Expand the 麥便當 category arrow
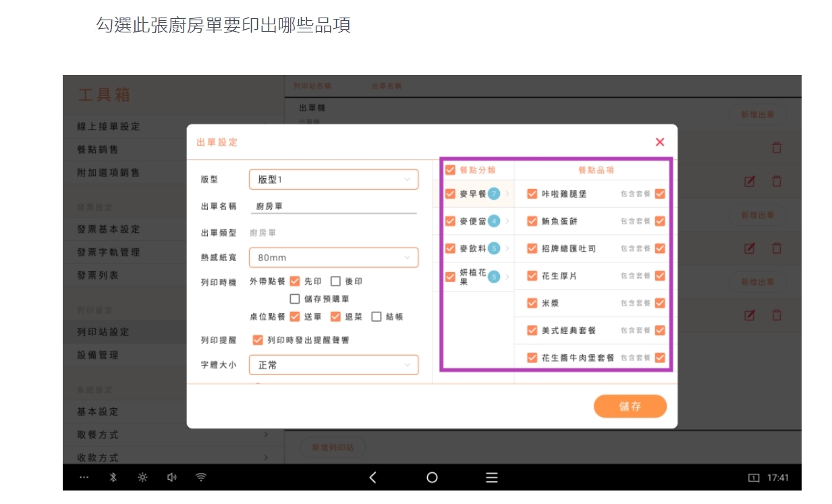Screen dimensions: 832x504 507,221
